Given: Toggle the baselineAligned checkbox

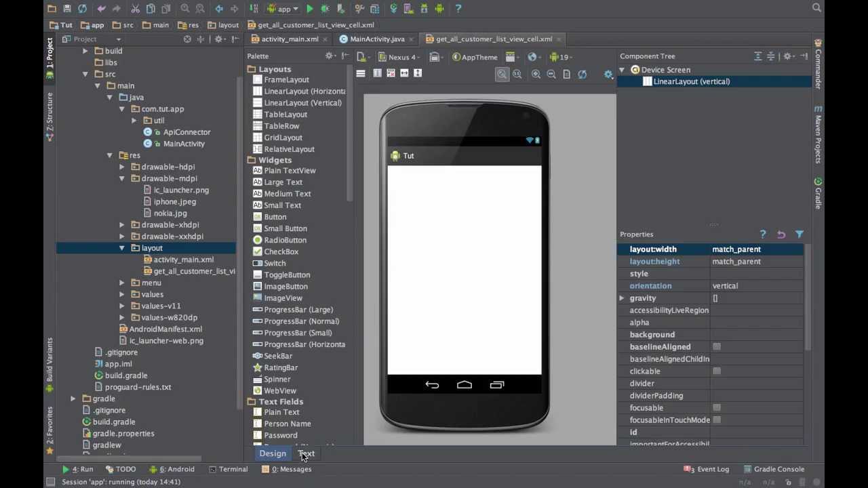Looking at the screenshot, I should [x=717, y=347].
